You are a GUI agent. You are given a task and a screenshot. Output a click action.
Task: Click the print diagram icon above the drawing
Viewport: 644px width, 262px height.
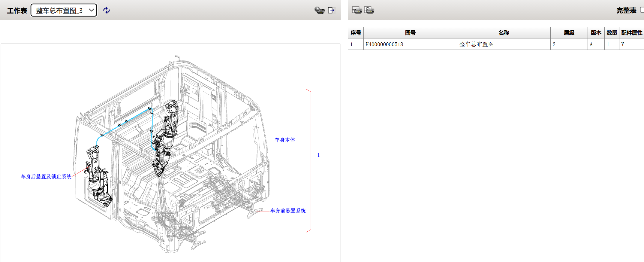(x=319, y=11)
